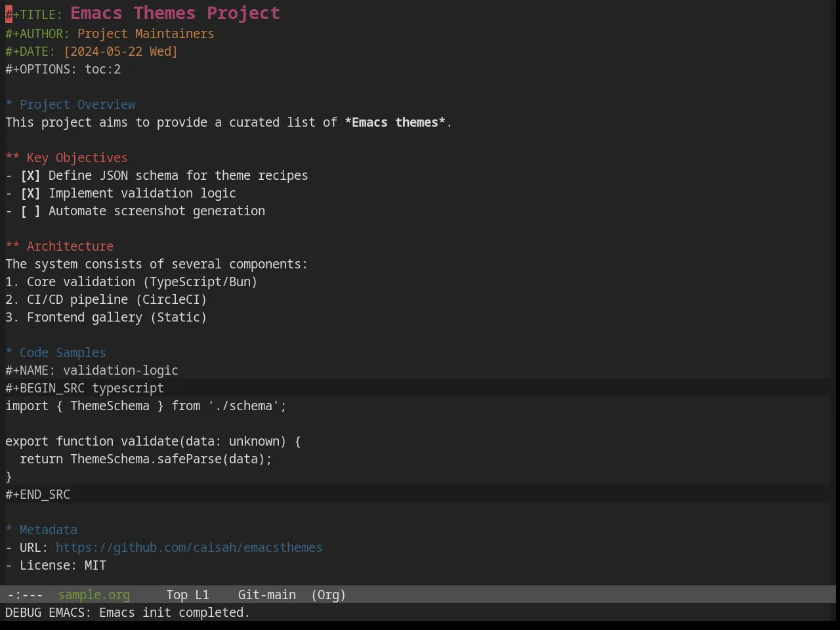Click the 'return ThemeSchema.safeParse(data);' line
The image size is (840, 630).
click(146, 459)
